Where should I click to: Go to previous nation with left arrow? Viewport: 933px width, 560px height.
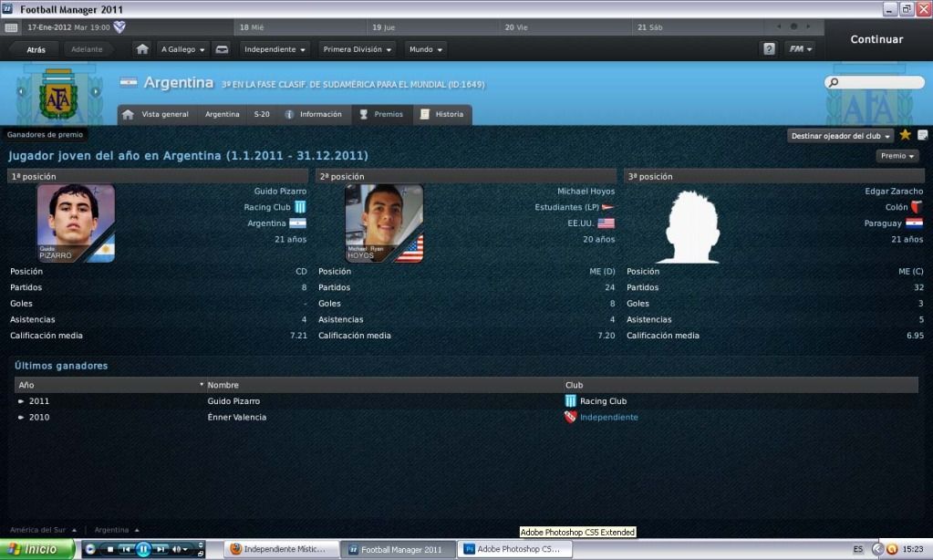click(x=21, y=91)
